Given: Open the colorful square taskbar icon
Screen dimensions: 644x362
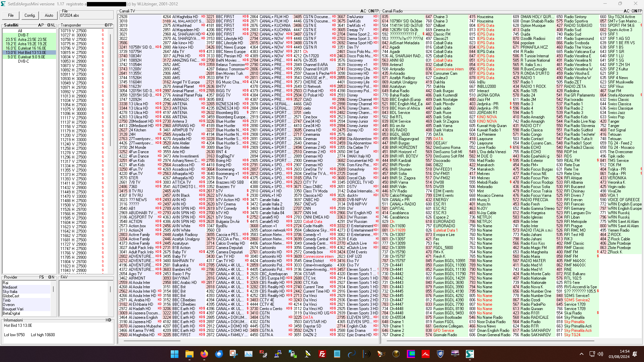Looking at the screenshot, I should (x=411, y=354).
